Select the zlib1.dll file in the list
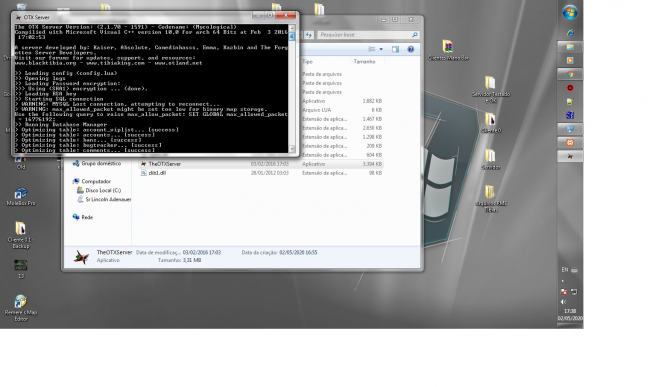Image resolution: width=650 pixels, height=387 pixels. 157,173
